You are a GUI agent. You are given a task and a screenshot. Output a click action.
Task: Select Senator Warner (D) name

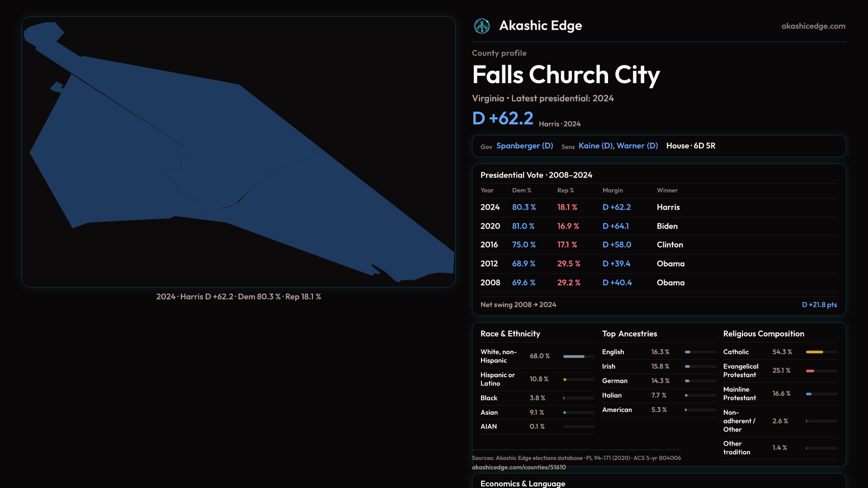click(637, 146)
